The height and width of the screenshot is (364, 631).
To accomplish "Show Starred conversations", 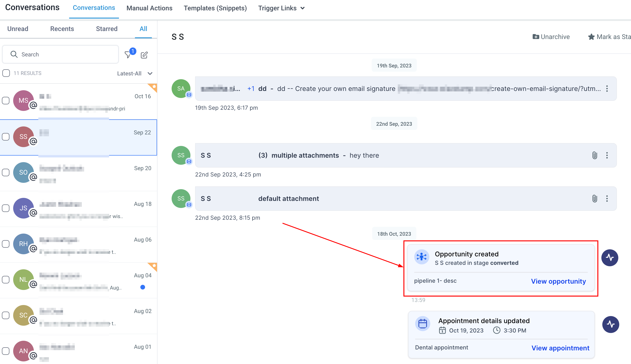I will pyautogui.click(x=107, y=29).
